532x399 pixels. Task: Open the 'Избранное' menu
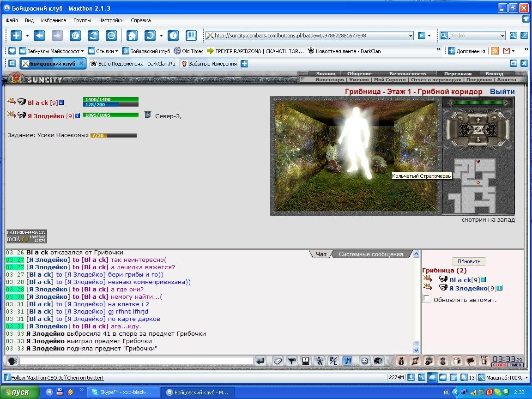click(x=54, y=20)
